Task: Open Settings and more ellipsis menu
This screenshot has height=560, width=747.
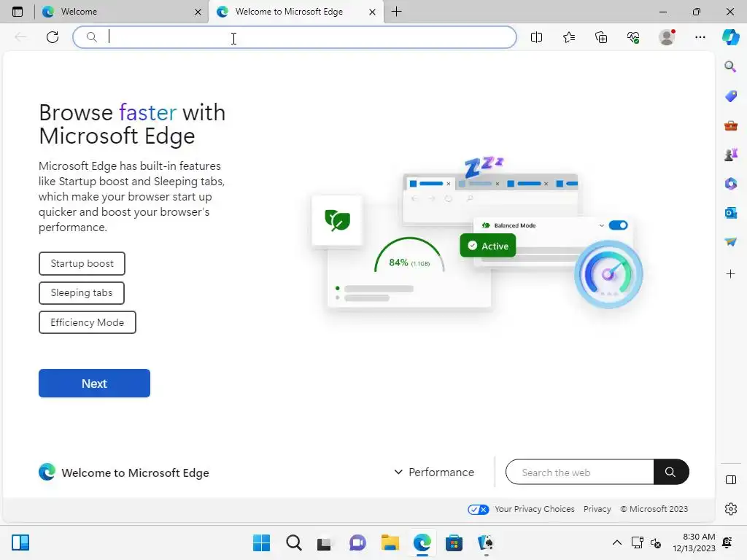Action: [x=700, y=37]
